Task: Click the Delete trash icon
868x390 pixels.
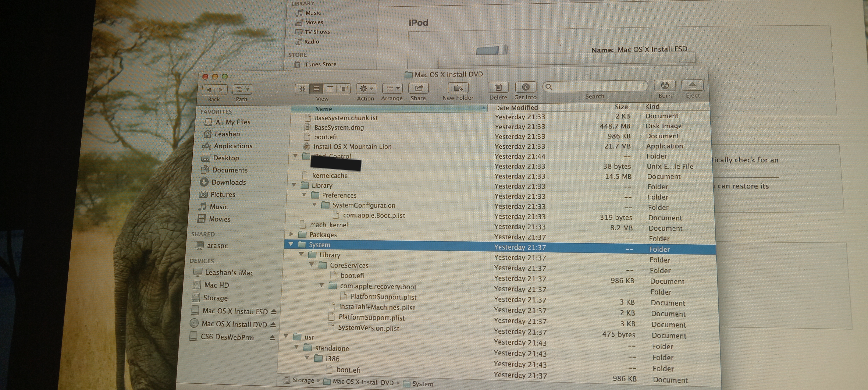Action: click(498, 88)
